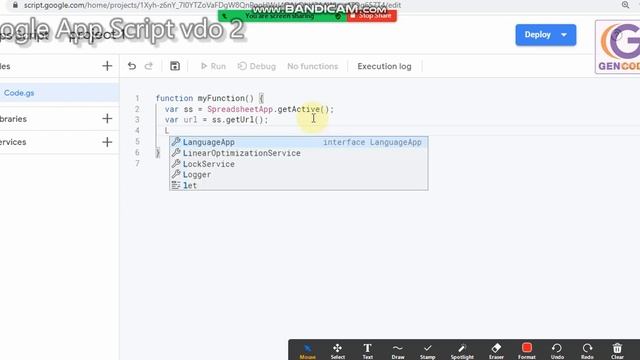Pick the Draw annotation tool
Screen dimensions: 640x360
[398, 351]
